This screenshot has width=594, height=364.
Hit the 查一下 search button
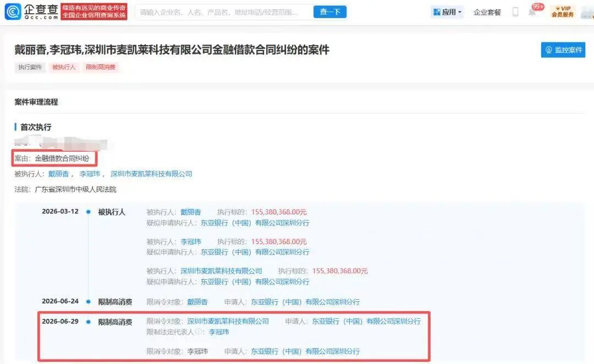click(329, 12)
